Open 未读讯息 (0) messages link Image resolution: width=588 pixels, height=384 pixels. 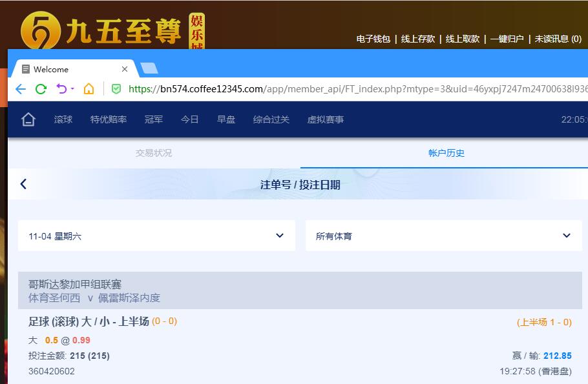(558, 39)
